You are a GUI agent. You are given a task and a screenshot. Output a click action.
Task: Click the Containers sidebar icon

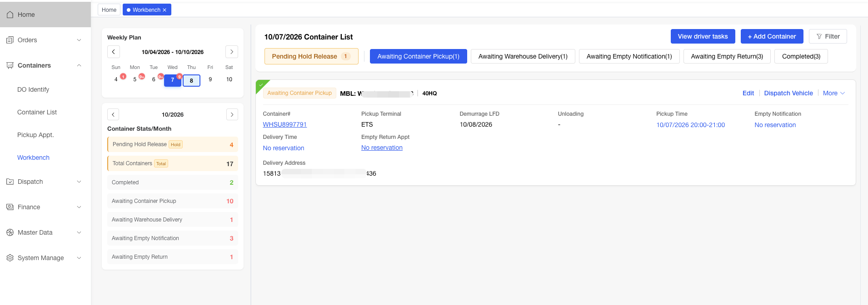(x=10, y=65)
